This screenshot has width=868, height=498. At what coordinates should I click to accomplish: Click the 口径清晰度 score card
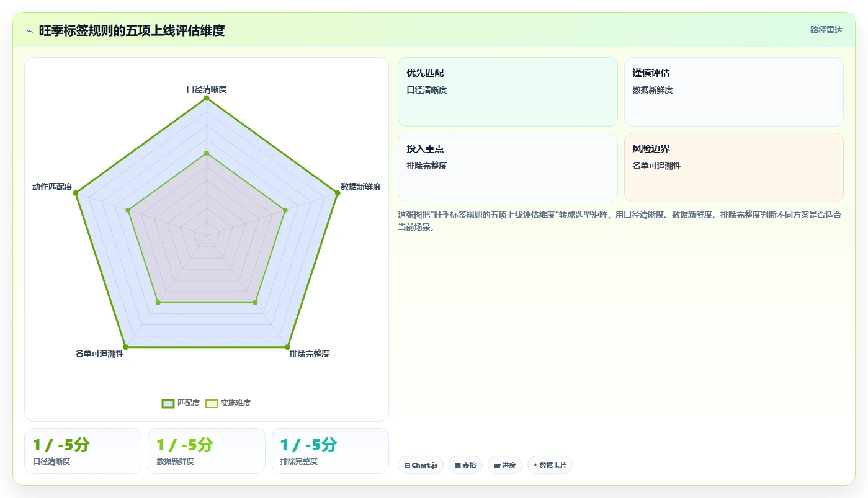point(83,451)
